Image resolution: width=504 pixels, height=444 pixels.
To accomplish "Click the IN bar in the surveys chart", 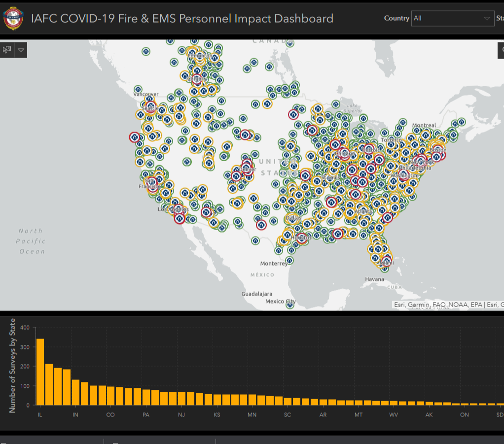I will [75, 392].
